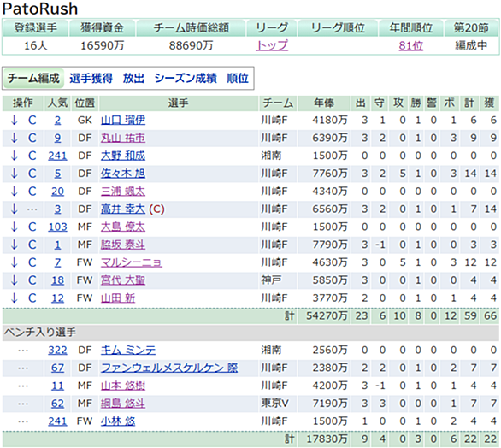Viewport: 501px width, 448px height.
Task: Click the starters salary total 54270万
Action: pos(327,315)
